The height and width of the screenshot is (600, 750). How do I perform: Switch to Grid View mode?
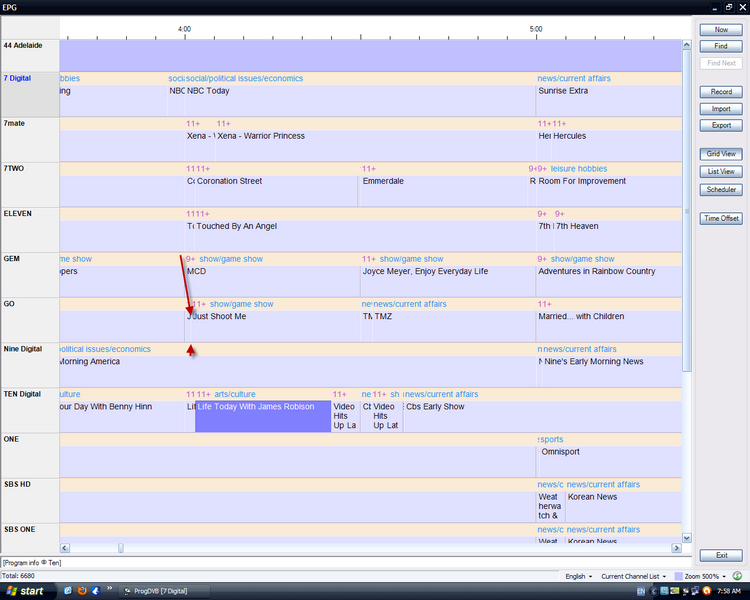(x=721, y=154)
